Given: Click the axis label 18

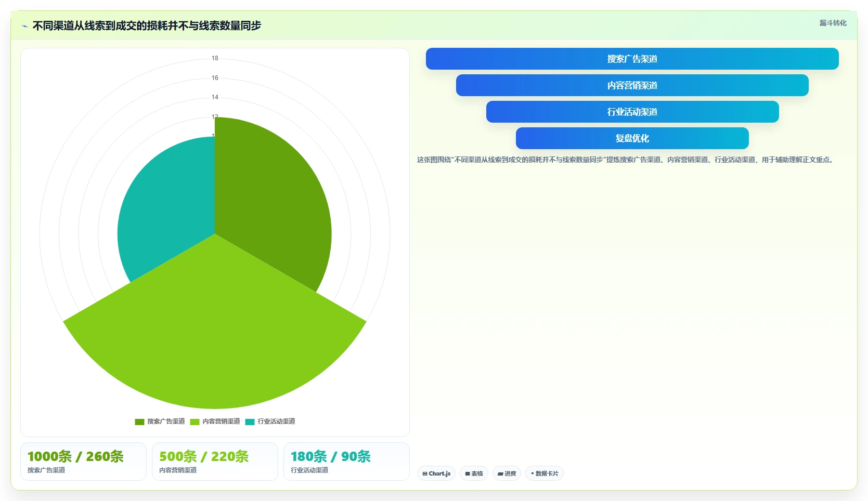Looking at the screenshot, I should 215,58.
